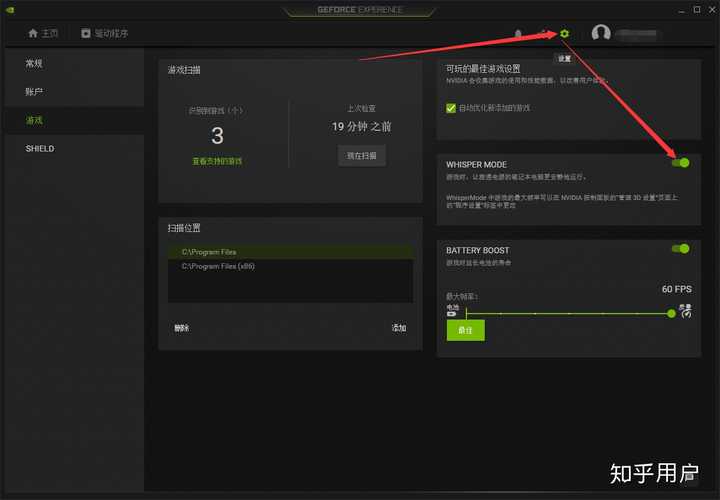720x500 pixels.
Task: Select 游戏 in the settings sidebar
Action: tap(74, 120)
